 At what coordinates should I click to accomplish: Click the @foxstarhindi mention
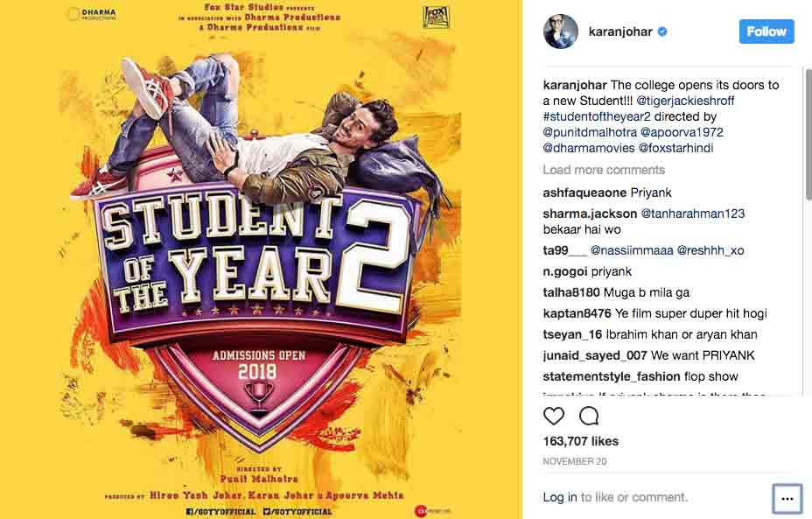pos(682,148)
